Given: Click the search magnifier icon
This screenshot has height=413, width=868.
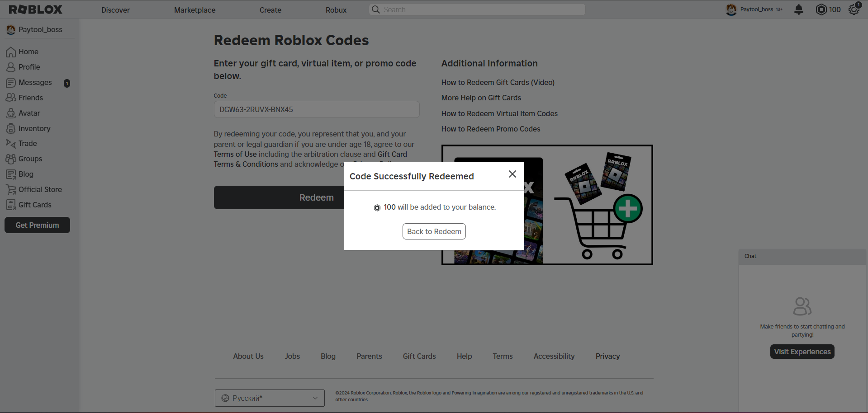Looking at the screenshot, I should point(375,9).
